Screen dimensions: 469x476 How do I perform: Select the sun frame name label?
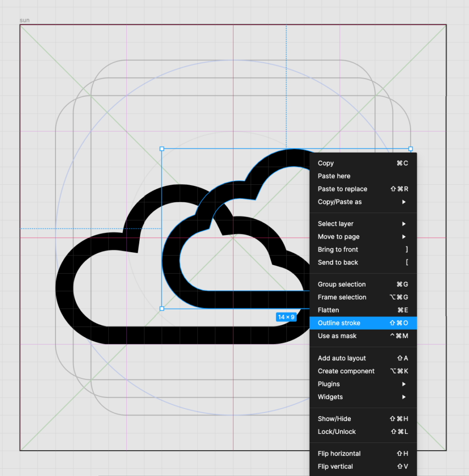coord(23,20)
